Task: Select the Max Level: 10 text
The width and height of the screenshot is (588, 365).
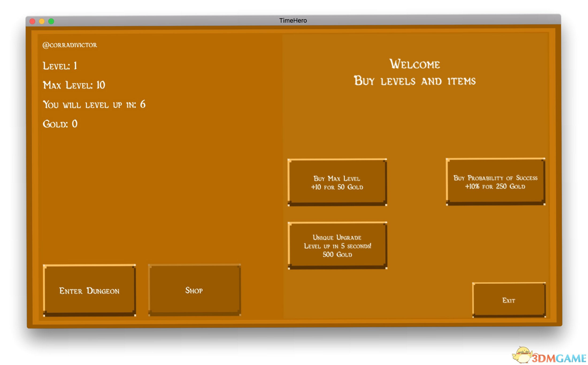Action: pyautogui.click(x=74, y=85)
